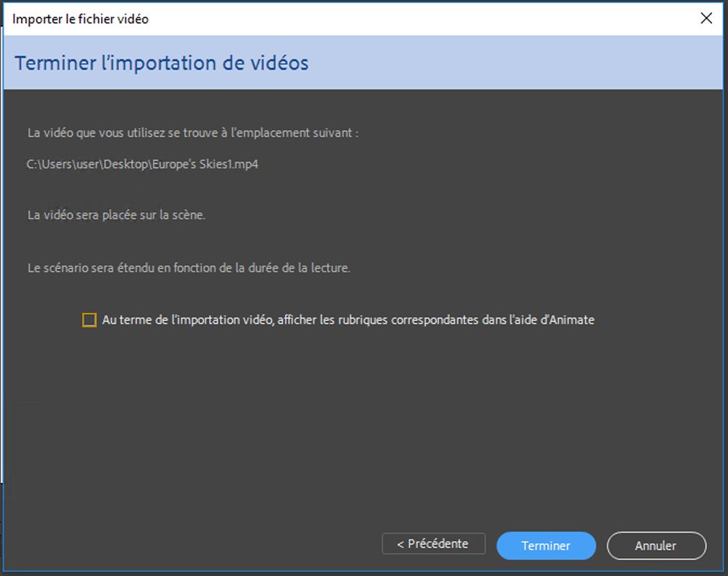
Task: Activate the highlighted blue Terminer button
Action: pos(545,546)
